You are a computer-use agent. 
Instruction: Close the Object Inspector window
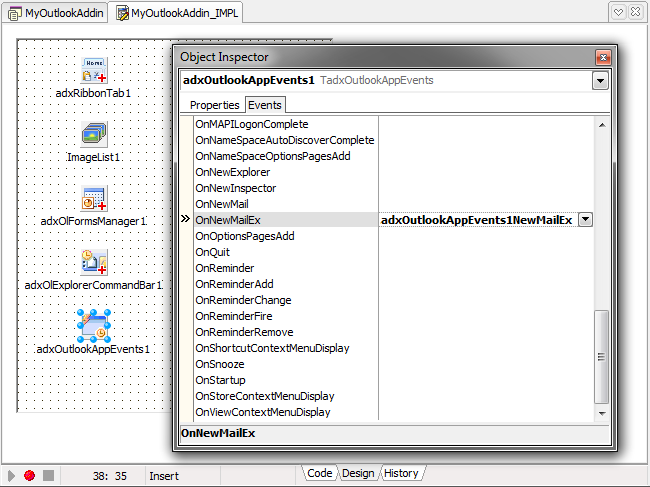click(603, 57)
